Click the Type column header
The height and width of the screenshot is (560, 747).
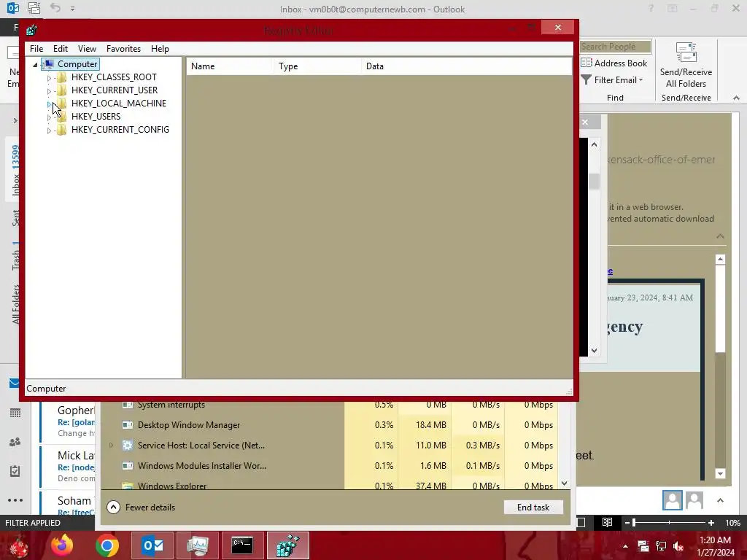317,66
